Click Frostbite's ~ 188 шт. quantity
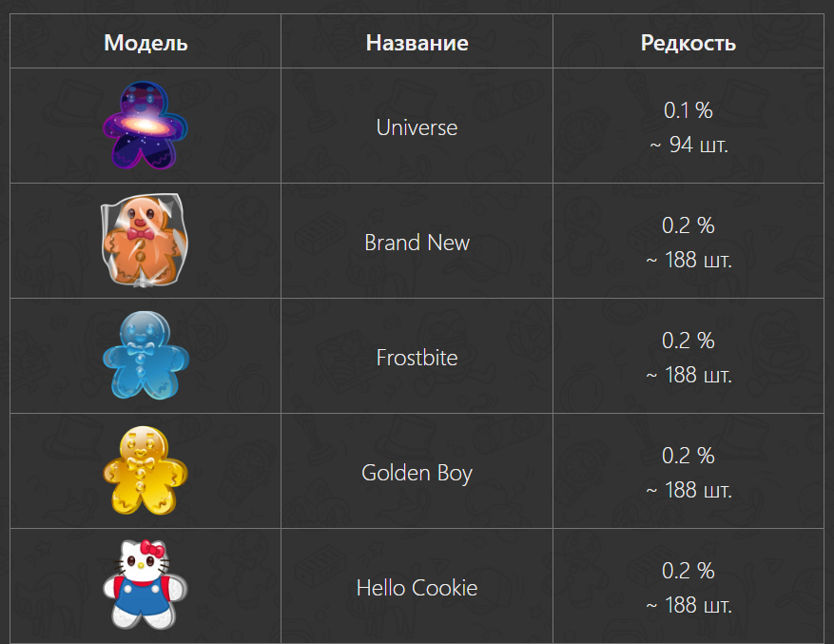This screenshot has width=834, height=644. (x=689, y=375)
